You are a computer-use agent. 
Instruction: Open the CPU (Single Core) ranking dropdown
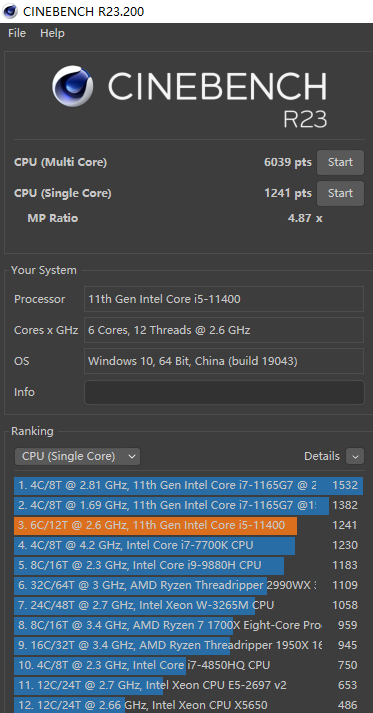77,456
